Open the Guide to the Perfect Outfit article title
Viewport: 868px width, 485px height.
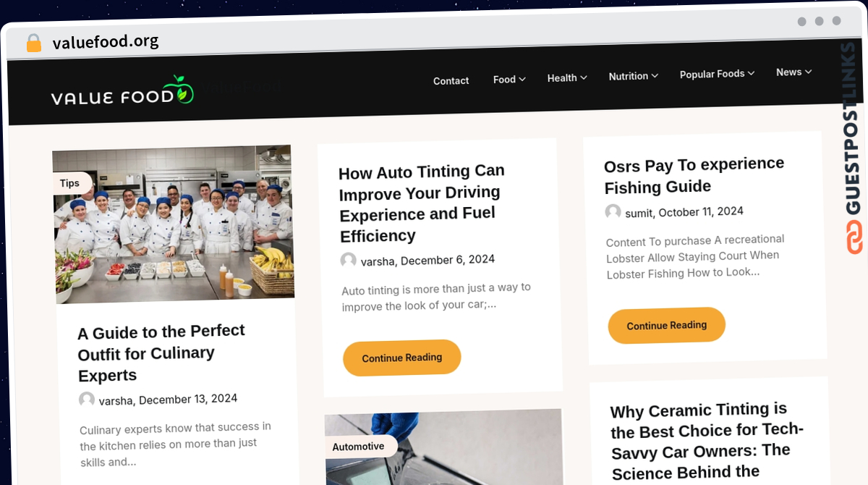pos(162,353)
